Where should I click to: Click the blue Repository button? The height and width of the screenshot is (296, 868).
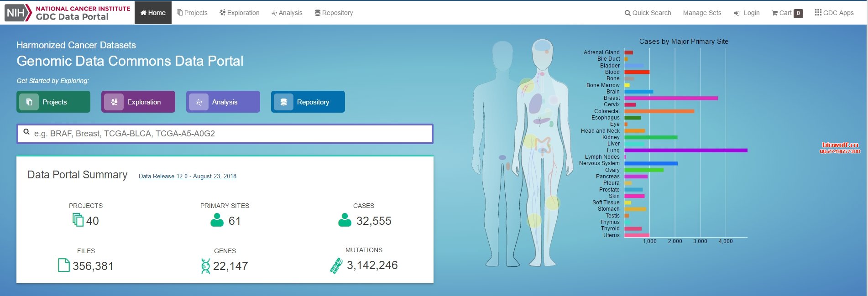point(308,102)
